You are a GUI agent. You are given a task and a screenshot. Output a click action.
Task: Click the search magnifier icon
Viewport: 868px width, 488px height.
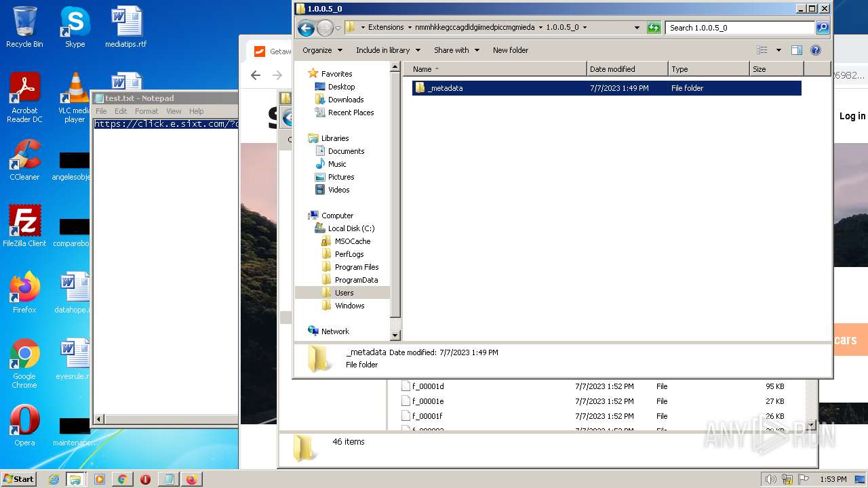point(823,28)
